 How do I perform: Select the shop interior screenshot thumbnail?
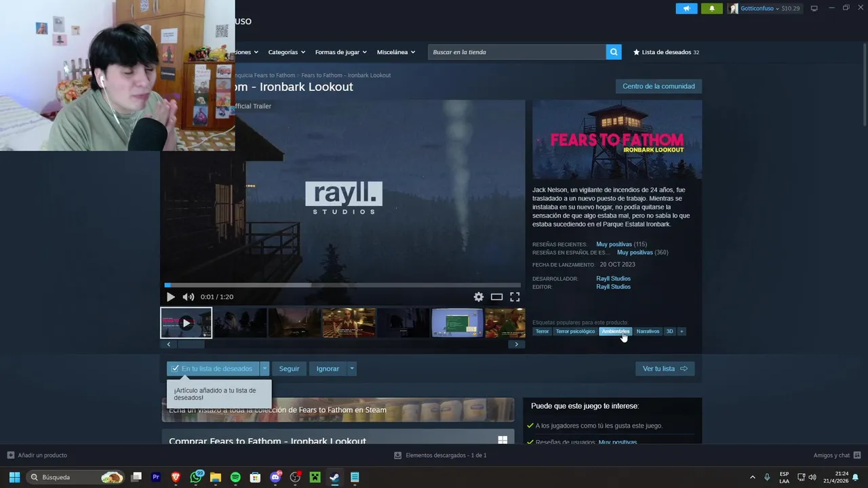[x=349, y=323]
